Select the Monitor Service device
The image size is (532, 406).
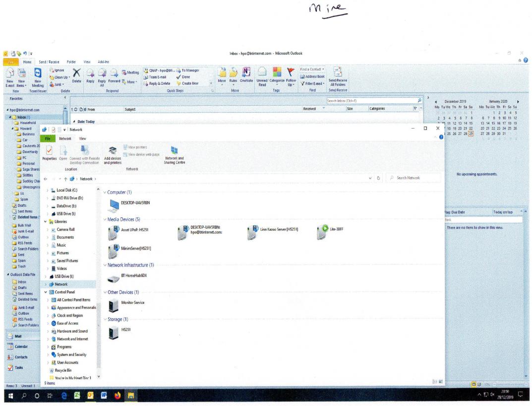click(126, 305)
